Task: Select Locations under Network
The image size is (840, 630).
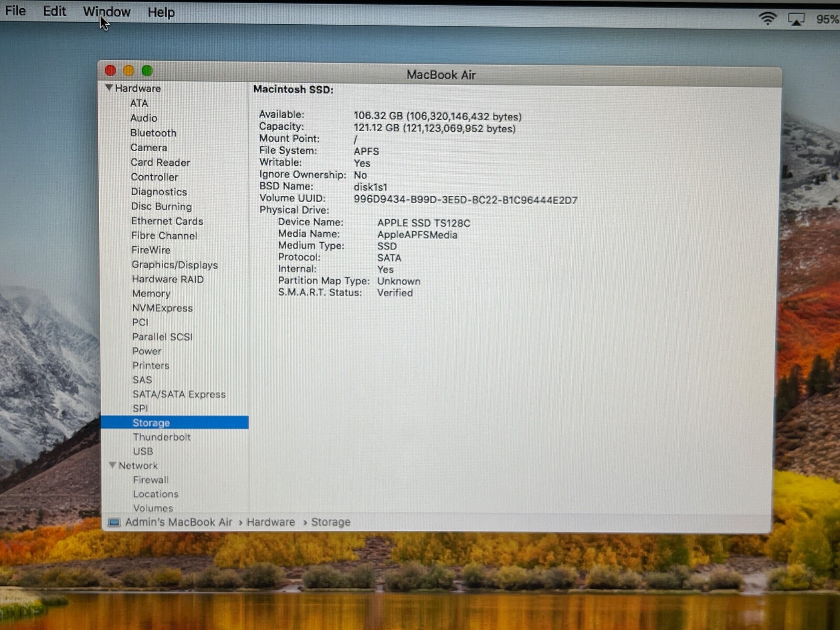Action: coord(155,494)
